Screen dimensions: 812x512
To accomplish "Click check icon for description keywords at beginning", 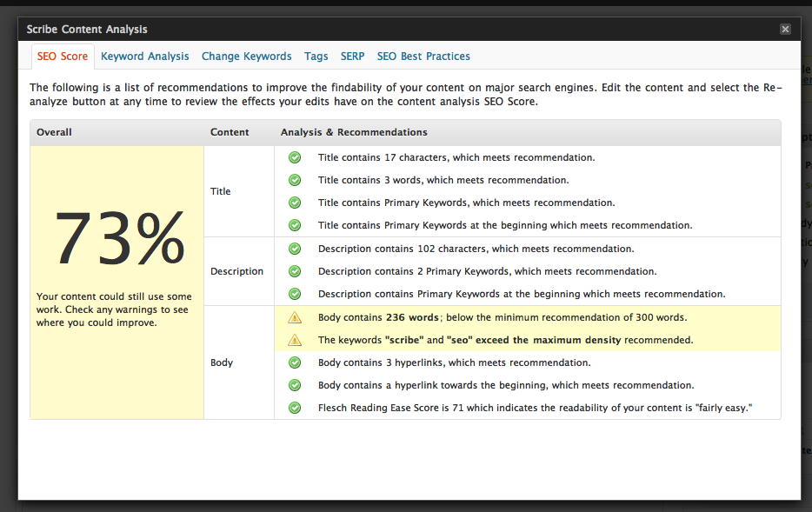I will [x=295, y=294].
